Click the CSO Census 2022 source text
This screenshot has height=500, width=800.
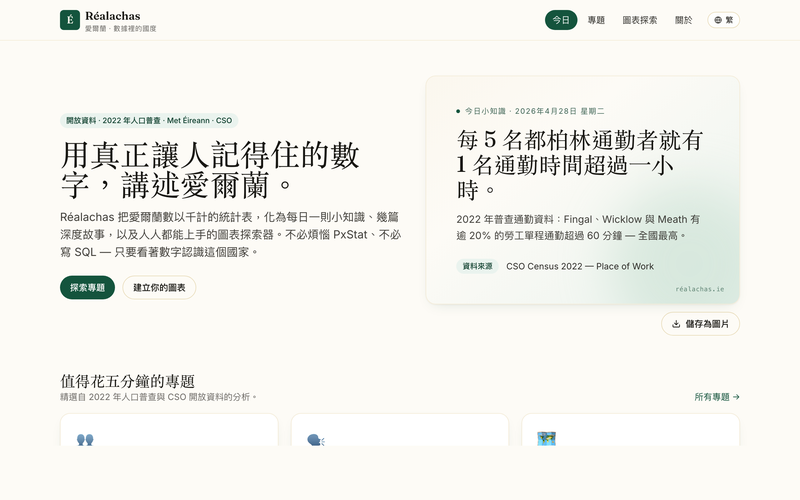(579, 267)
